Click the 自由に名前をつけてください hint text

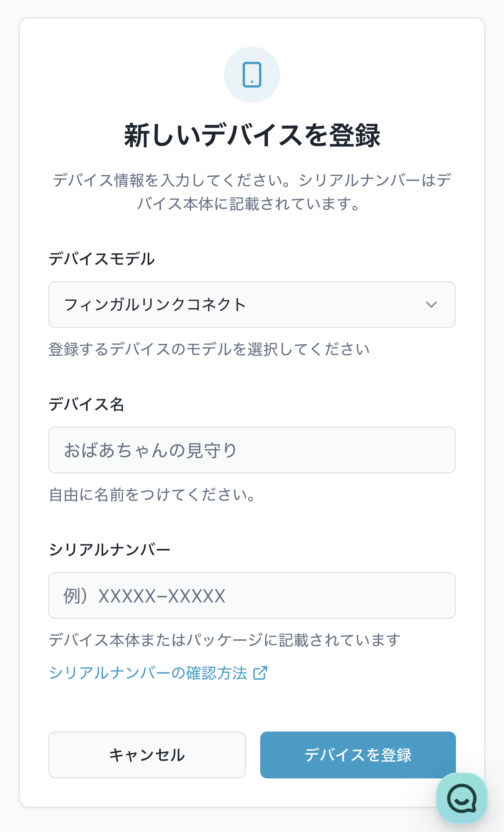click(x=152, y=495)
